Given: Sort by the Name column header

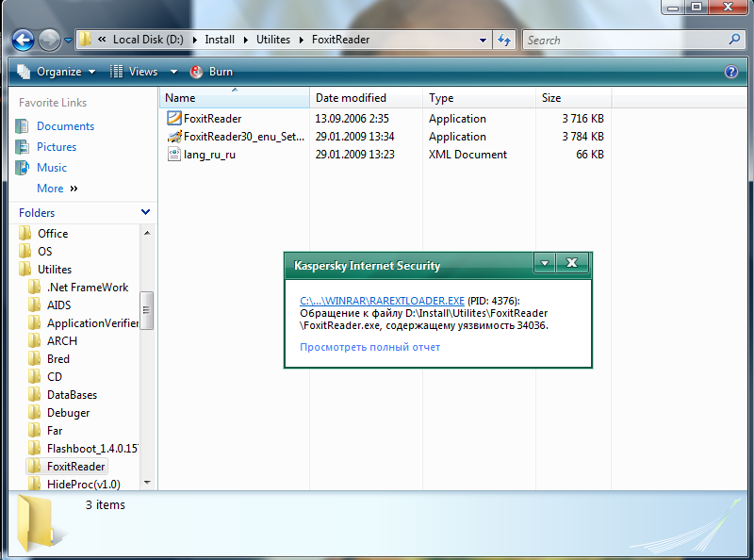Looking at the screenshot, I should [234, 98].
